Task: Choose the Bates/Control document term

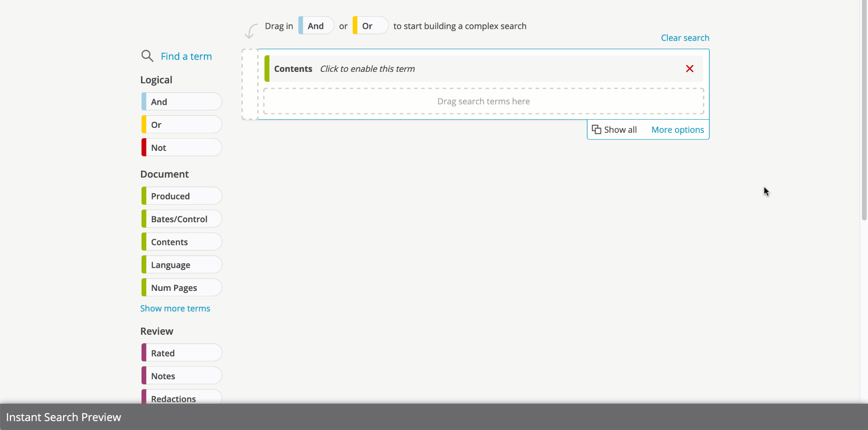Action: point(182,219)
